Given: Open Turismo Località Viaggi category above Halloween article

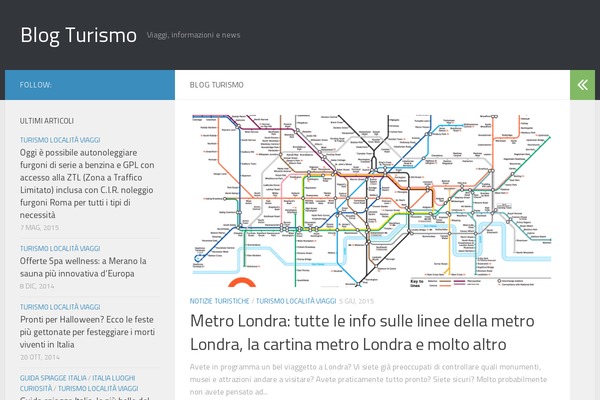Looking at the screenshot, I should point(60,307).
